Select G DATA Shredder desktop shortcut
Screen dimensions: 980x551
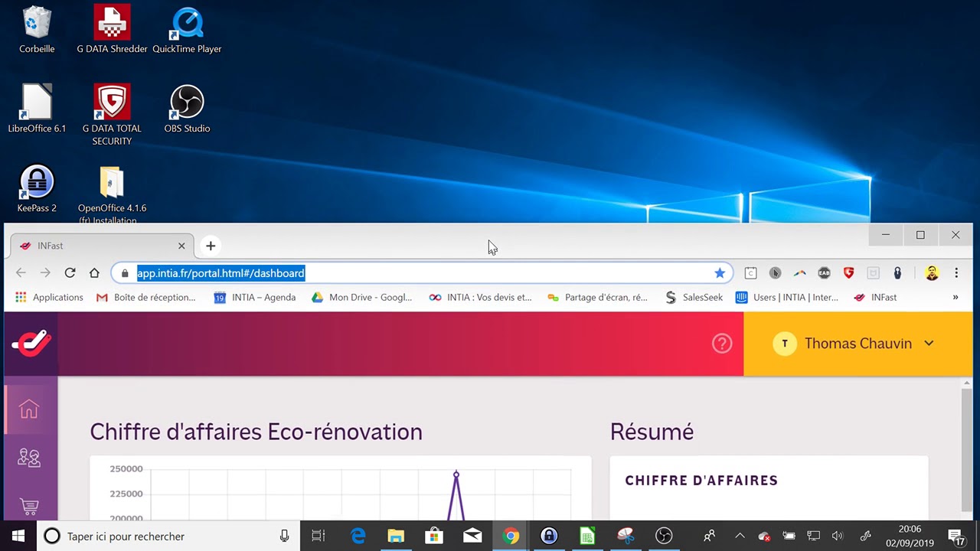pyautogui.click(x=112, y=29)
